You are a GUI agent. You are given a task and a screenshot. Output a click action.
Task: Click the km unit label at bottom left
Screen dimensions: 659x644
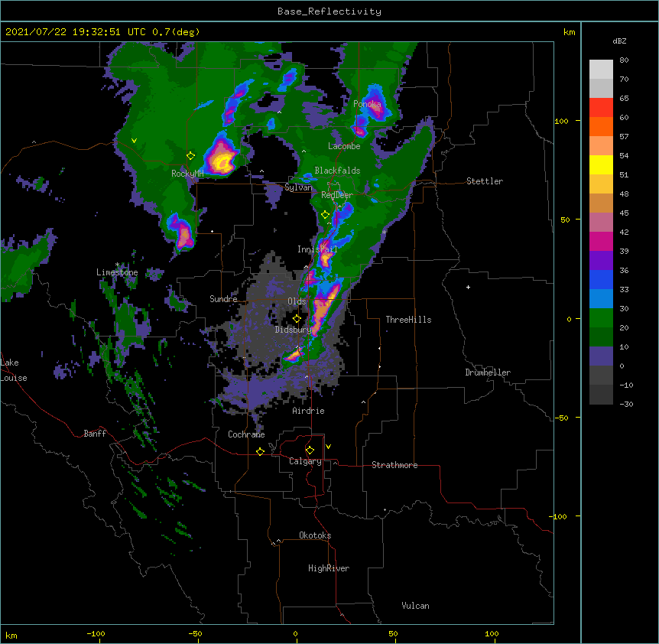click(x=11, y=635)
